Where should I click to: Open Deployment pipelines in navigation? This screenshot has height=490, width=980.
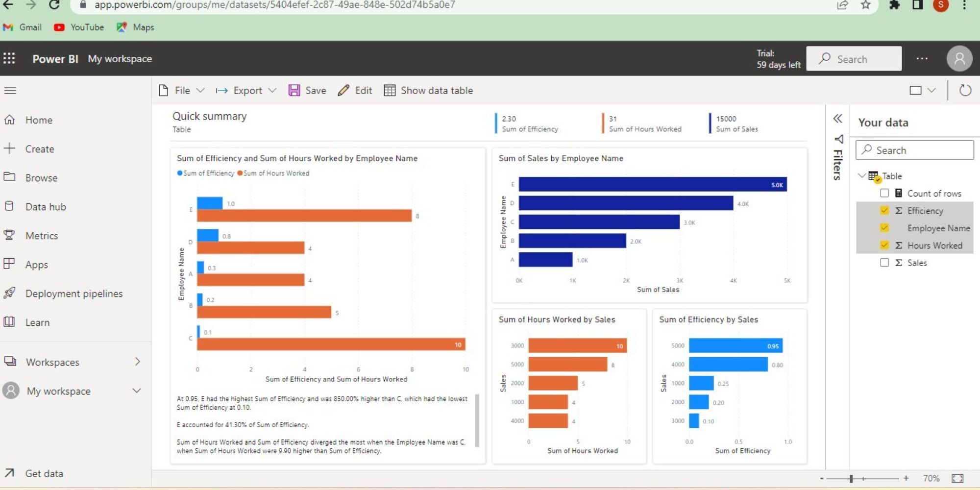74,293
